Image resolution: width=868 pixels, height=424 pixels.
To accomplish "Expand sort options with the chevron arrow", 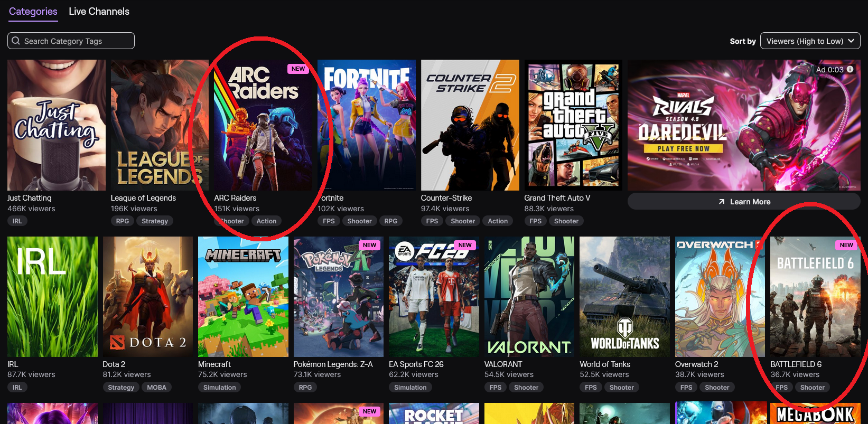I will 851,41.
